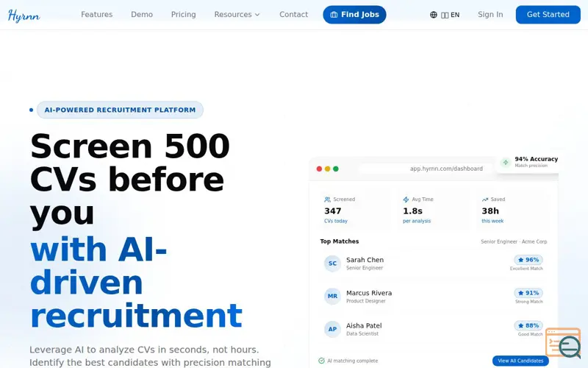Click the SC avatar for Sarah Chen
Image resolution: width=588 pixels, height=368 pixels.
coord(332,263)
